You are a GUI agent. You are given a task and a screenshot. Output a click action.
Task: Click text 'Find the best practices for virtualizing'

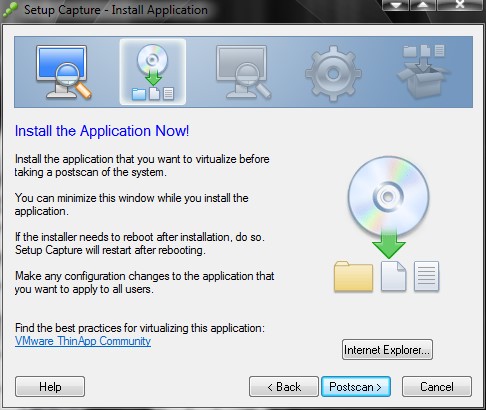tap(102, 328)
